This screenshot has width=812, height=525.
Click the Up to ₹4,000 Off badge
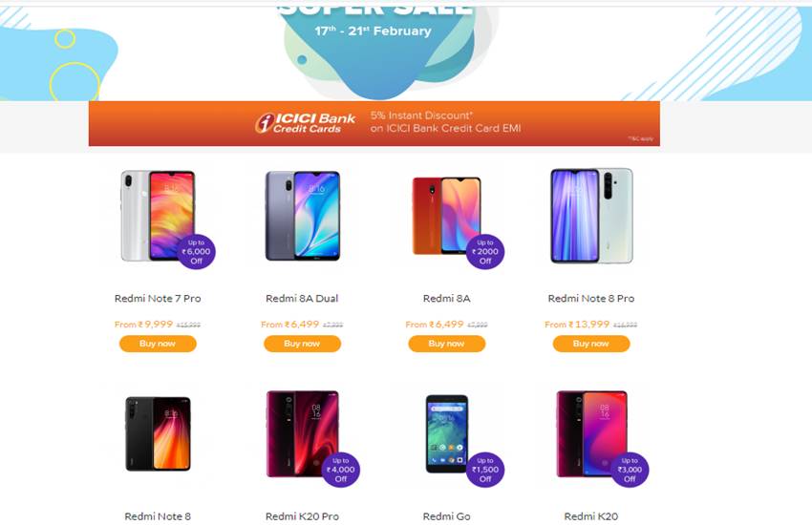pos(341,470)
